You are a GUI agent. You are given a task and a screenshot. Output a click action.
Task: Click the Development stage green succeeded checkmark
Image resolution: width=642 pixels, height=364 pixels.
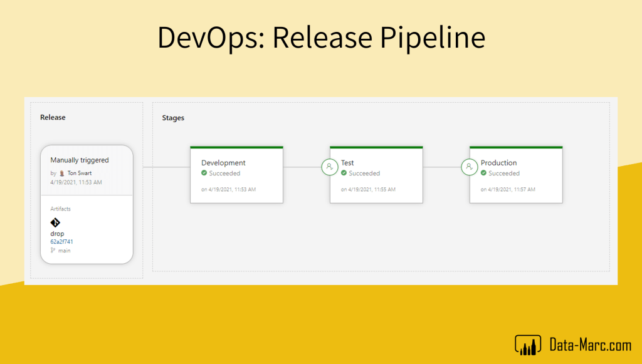[x=204, y=174]
